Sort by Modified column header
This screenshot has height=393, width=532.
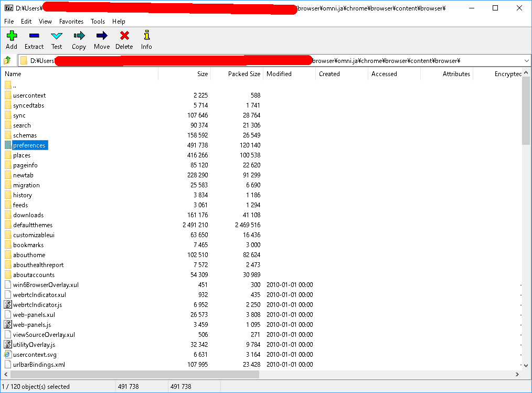tap(289, 73)
